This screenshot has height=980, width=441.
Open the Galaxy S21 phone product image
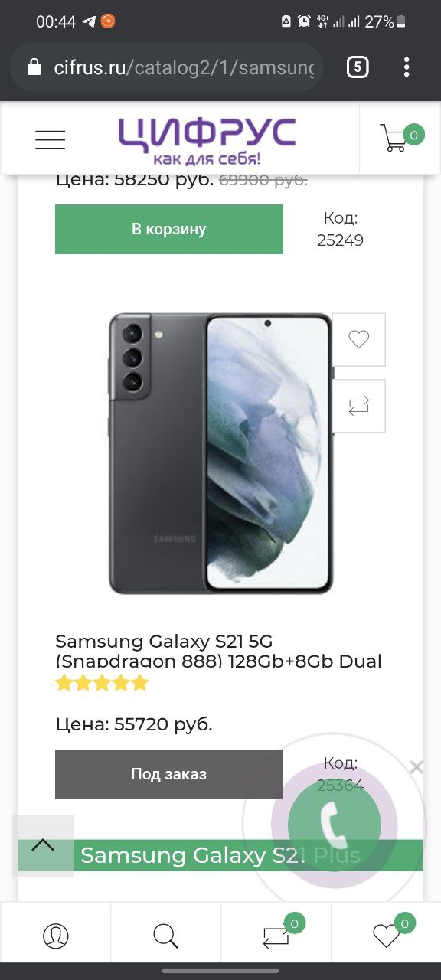click(x=220, y=453)
